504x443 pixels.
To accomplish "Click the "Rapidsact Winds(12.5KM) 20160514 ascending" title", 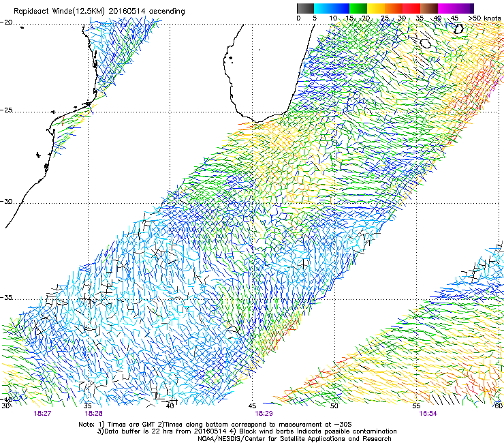I will pyautogui.click(x=99, y=11).
